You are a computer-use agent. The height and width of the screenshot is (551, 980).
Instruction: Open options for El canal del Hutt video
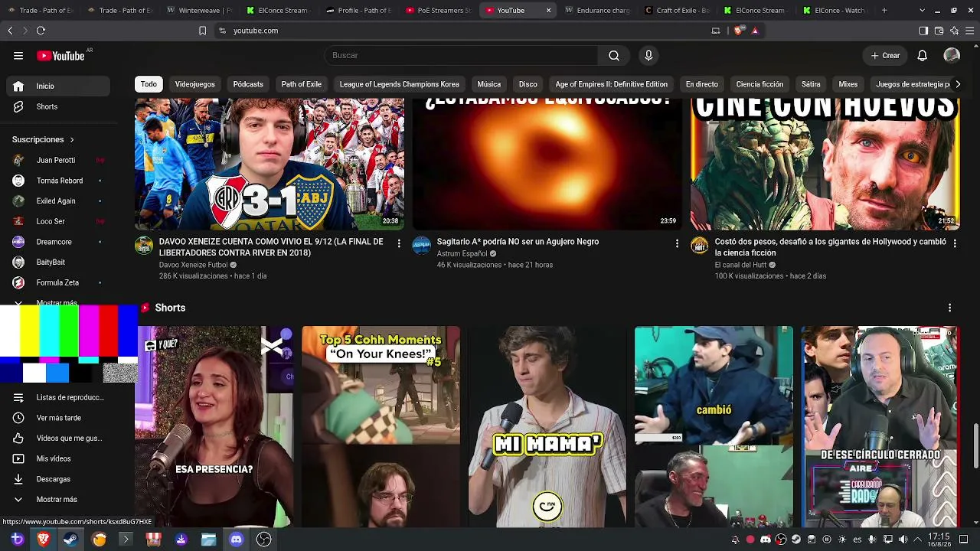(954, 243)
